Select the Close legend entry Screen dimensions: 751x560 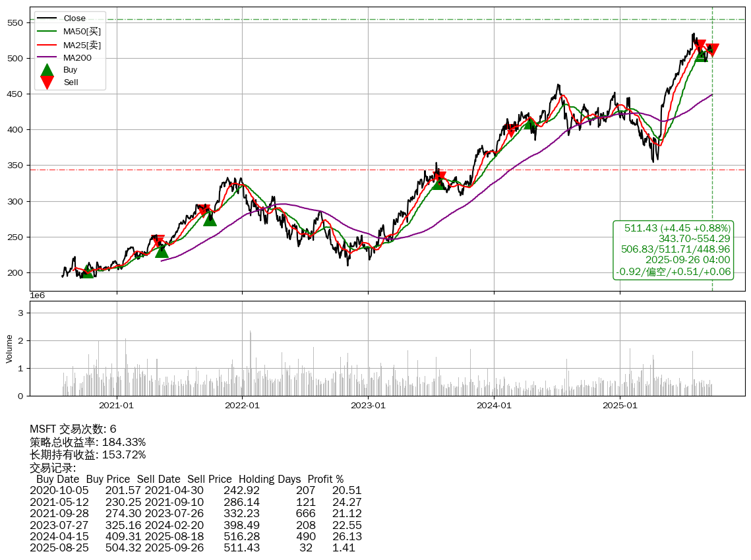coord(75,18)
